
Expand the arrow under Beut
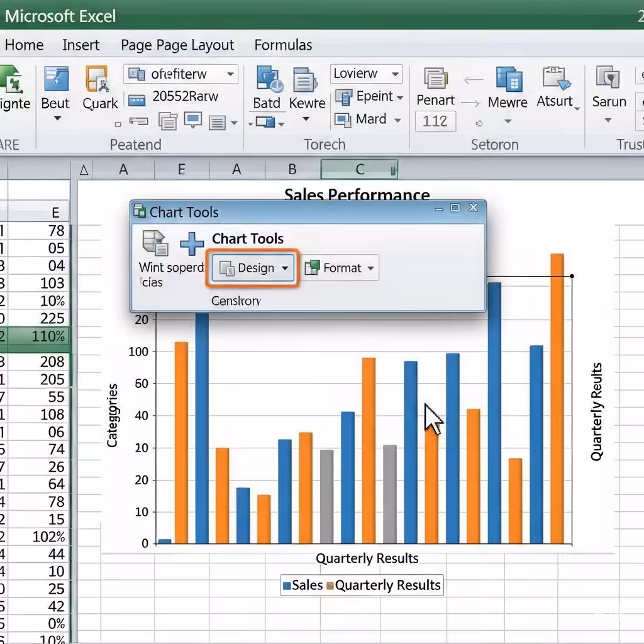[x=57, y=118]
